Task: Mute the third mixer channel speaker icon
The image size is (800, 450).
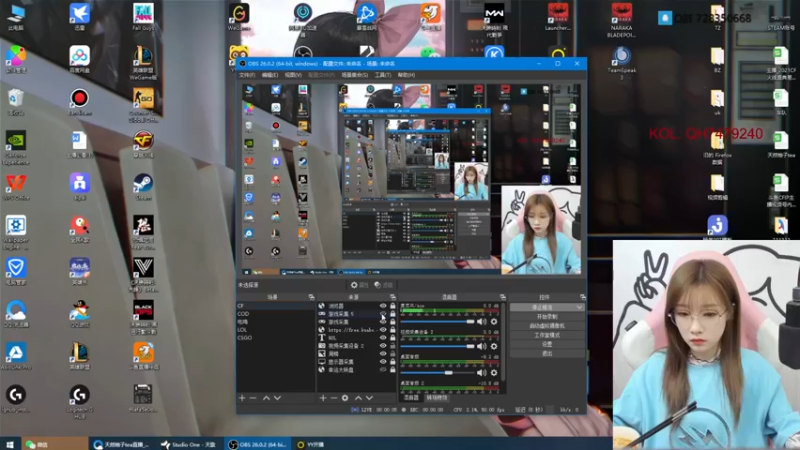Action: (x=481, y=373)
